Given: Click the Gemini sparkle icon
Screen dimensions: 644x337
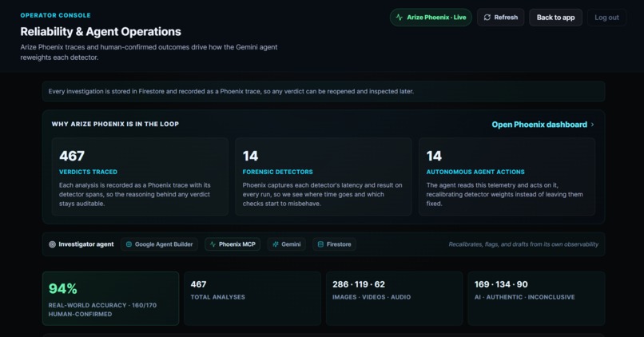Looking at the screenshot, I should pos(275,244).
